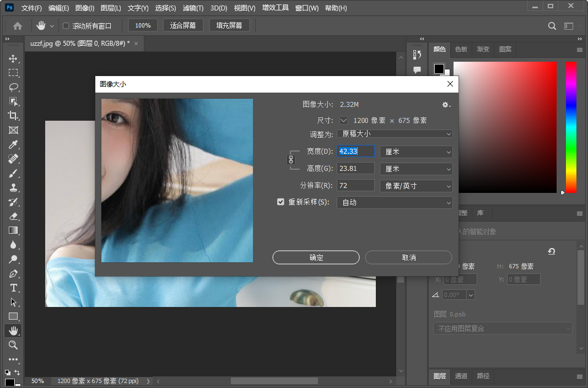Image resolution: width=588 pixels, height=388 pixels.
Task: Open the search magnifier icon
Action: pyautogui.click(x=552, y=26)
